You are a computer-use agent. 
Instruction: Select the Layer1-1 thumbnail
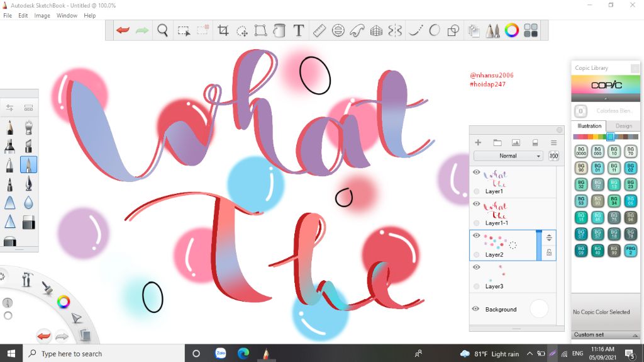click(x=496, y=211)
